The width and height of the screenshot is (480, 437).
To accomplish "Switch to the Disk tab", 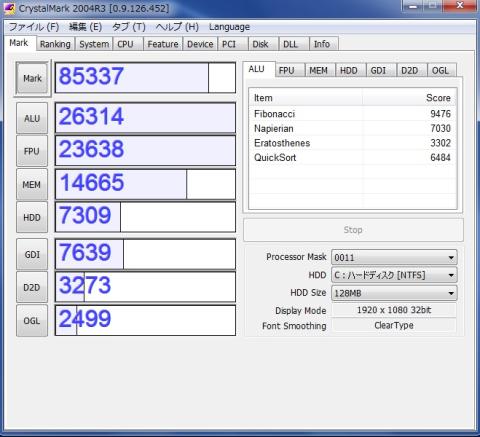I will click(263, 44).
